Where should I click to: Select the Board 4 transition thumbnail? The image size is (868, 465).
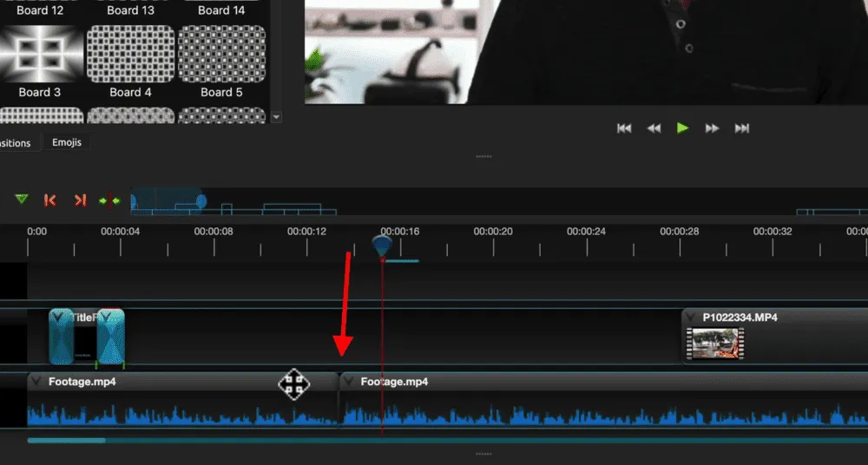click(x=130, y=54)
